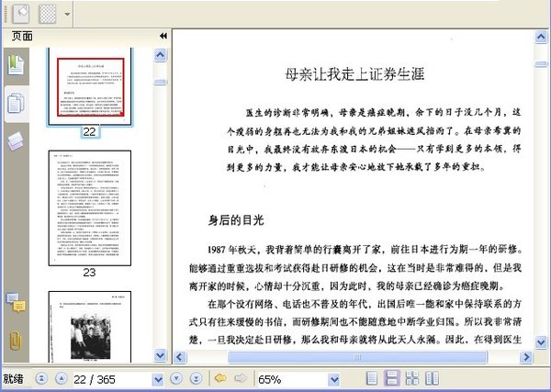
Task: Open the Layers panel icon
Action: coord(16,141)
